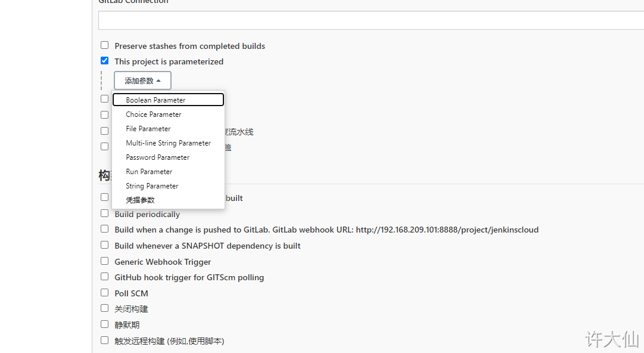Select the Run Parameter item

(169, 172)
